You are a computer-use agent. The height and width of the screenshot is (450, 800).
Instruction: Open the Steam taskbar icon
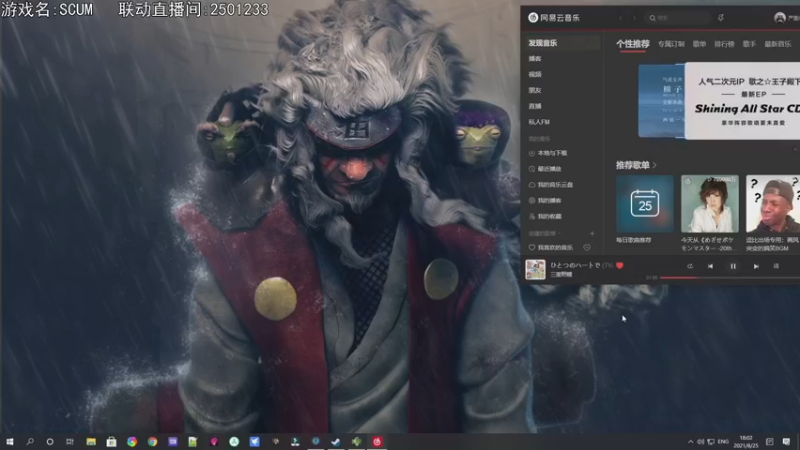336,442
